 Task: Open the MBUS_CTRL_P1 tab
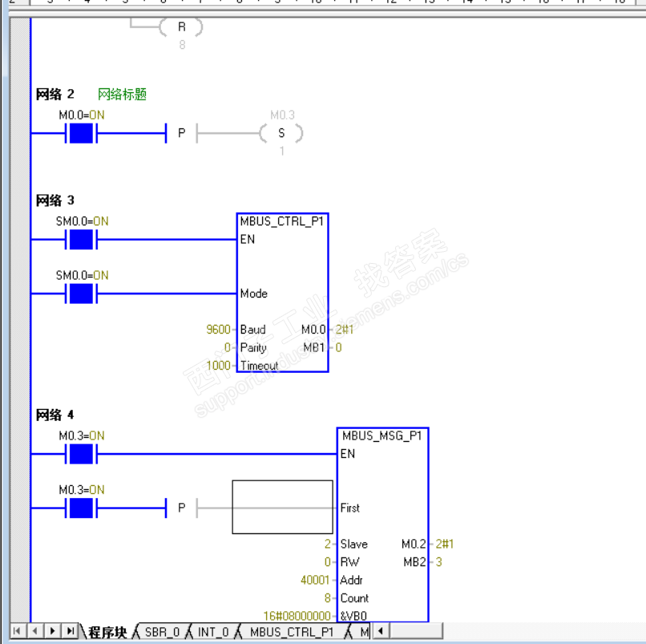(x=292, y=632)
